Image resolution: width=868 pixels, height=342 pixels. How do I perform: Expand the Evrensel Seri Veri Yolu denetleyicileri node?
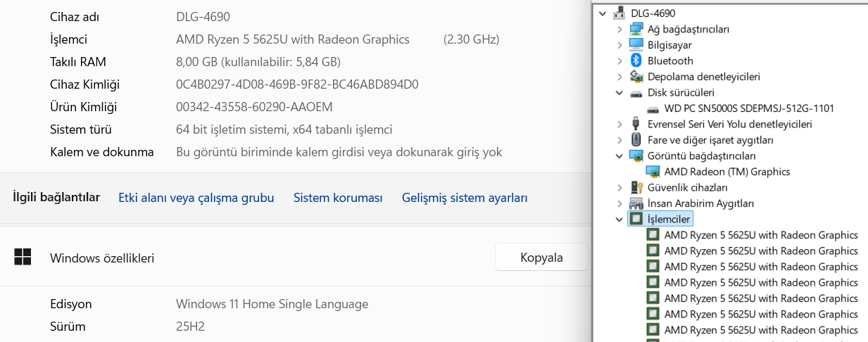click(619, 124)
